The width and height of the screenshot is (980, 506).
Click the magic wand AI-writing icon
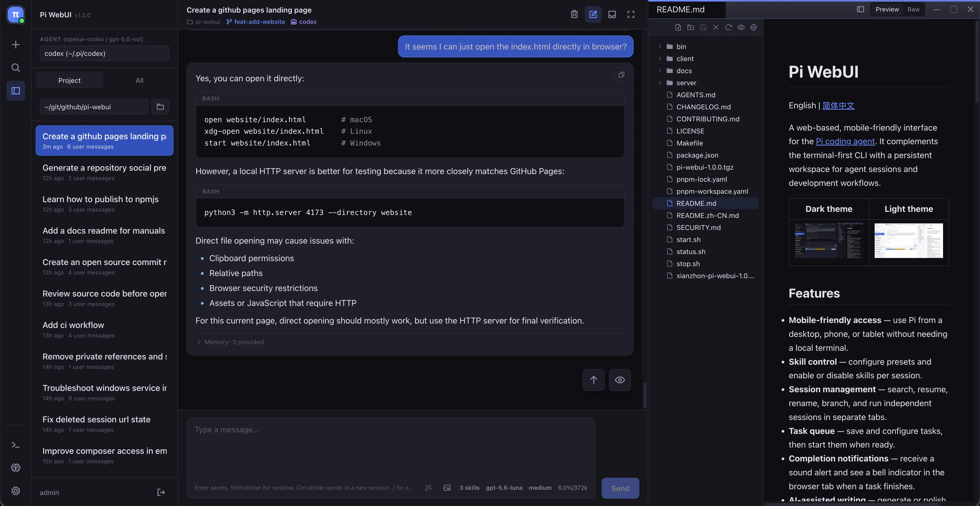coord(428,488)
